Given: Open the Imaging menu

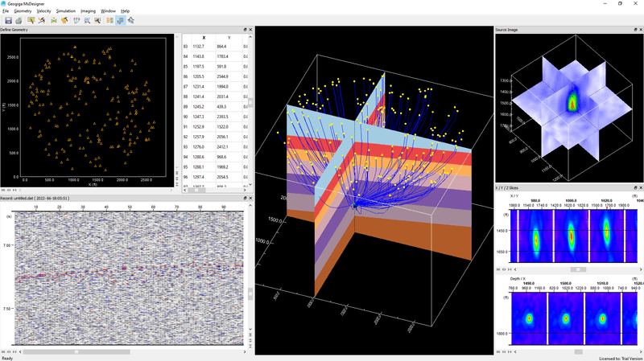Looking at the screenshot, I should tap(88, 10).
